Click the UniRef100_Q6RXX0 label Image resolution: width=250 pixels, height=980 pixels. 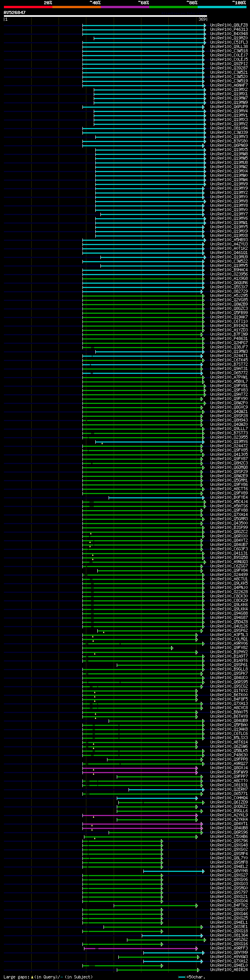(x=229, y=536)
